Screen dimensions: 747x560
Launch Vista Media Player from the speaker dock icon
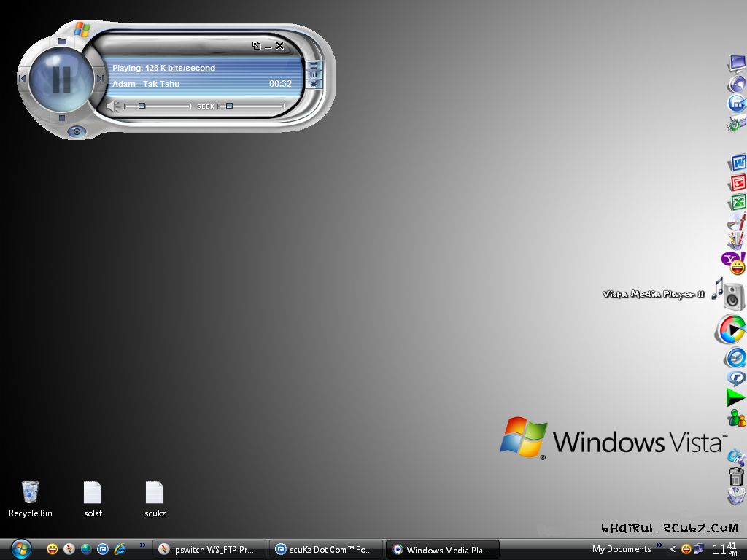pyautogui.click(x=729, y=295)
